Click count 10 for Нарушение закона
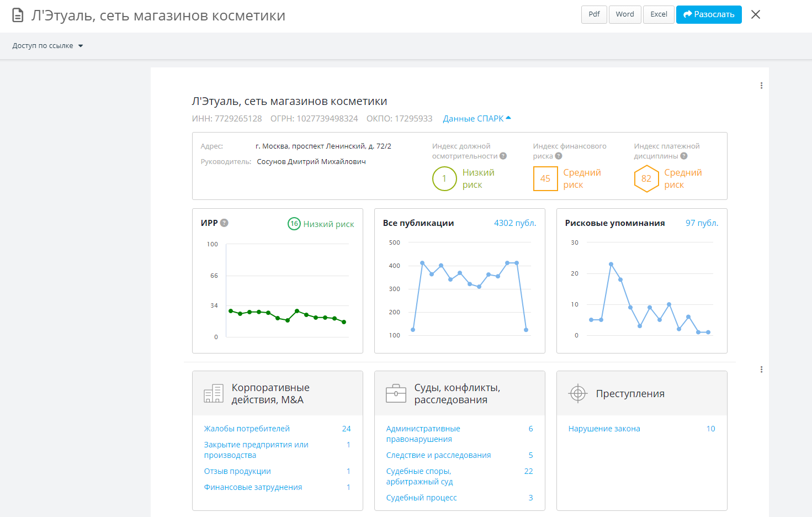This screenshot has width=812, height=517. click(x=710, y=429)
